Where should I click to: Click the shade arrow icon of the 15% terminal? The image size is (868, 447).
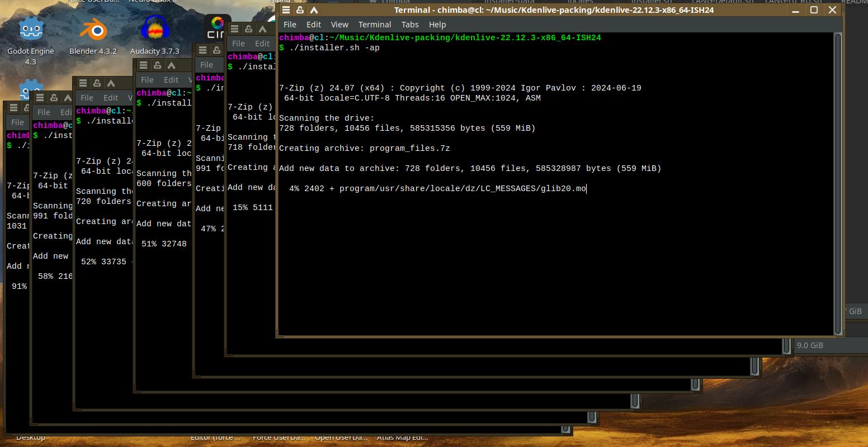tap(262, 29)
